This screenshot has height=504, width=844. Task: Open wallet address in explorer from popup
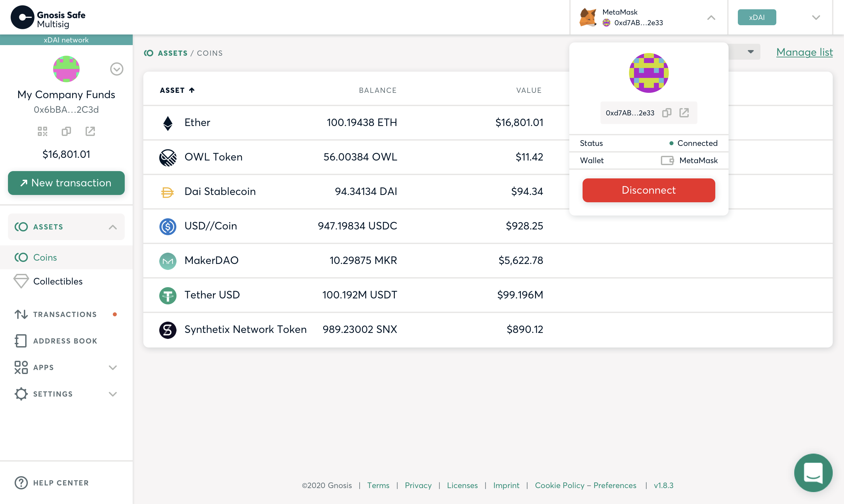[684, 113]
